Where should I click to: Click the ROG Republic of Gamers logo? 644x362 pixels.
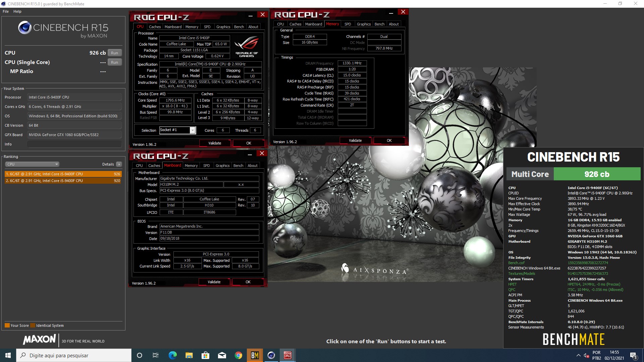(x=247, y=46)
